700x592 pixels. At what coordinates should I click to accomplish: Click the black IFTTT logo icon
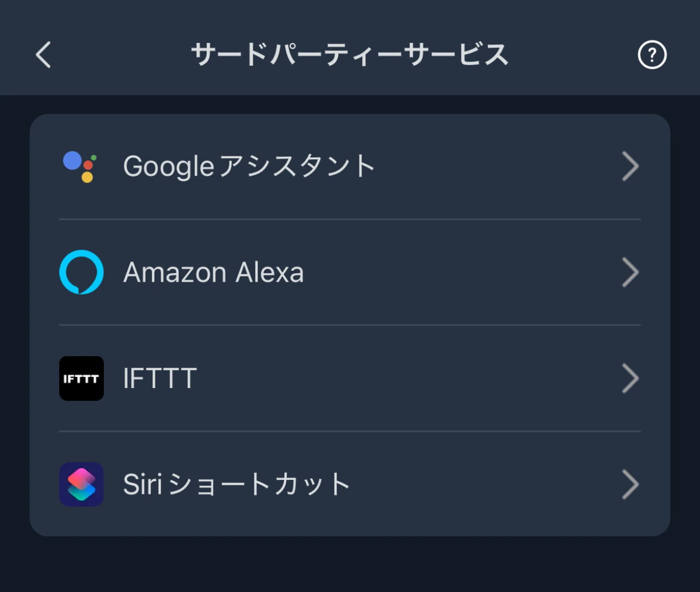tap(81, 378)
